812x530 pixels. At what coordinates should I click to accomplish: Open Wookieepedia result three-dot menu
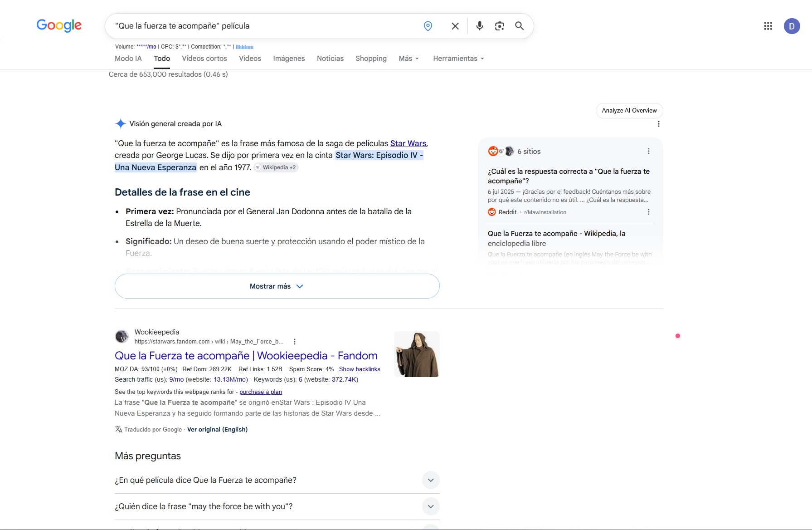(295, 342)
